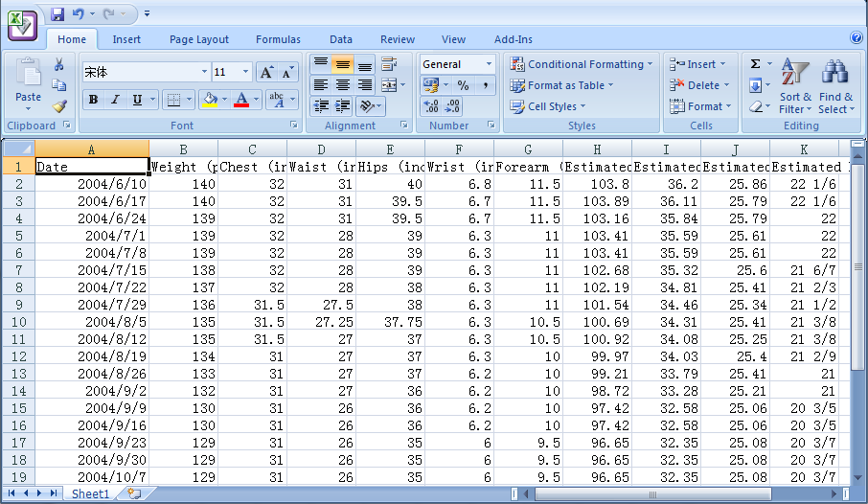
Task: Toggle Bold formatting
Action: point(93,100)
